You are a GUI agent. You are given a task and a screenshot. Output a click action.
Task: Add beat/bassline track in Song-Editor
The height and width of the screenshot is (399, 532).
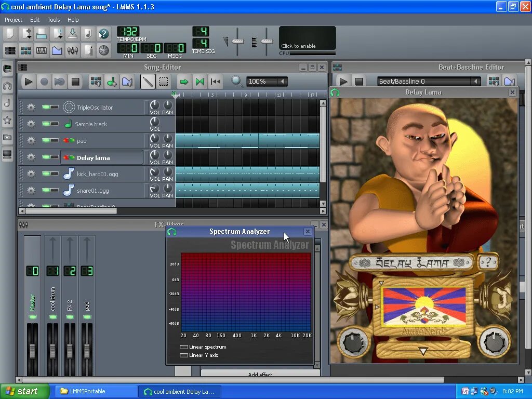[x=96, y=82]
